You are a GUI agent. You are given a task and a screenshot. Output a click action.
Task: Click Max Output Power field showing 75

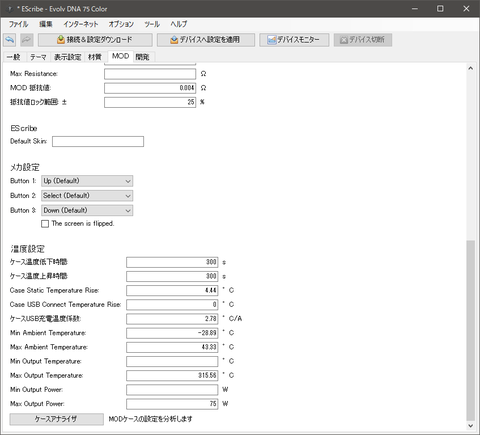pos(172,404)
